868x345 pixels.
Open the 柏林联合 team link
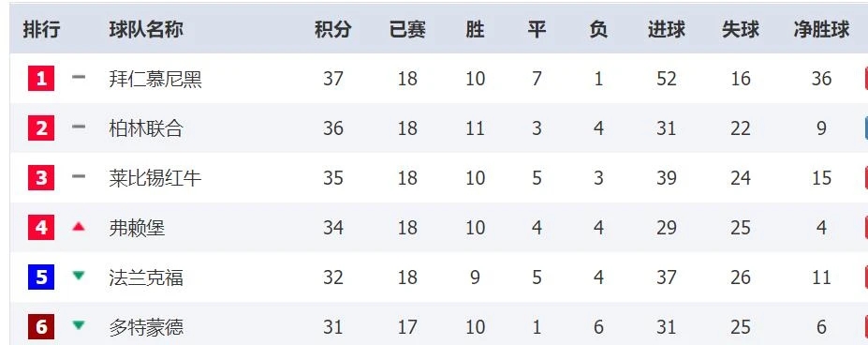coord(146,128)
